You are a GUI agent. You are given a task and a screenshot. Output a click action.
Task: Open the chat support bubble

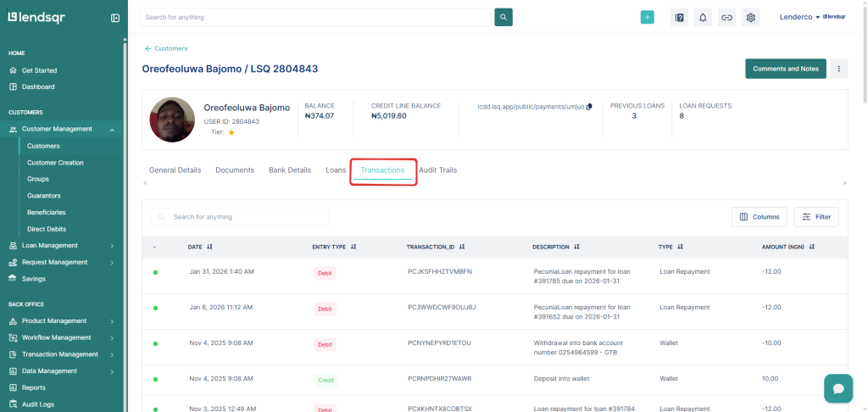tap(837, 388)
